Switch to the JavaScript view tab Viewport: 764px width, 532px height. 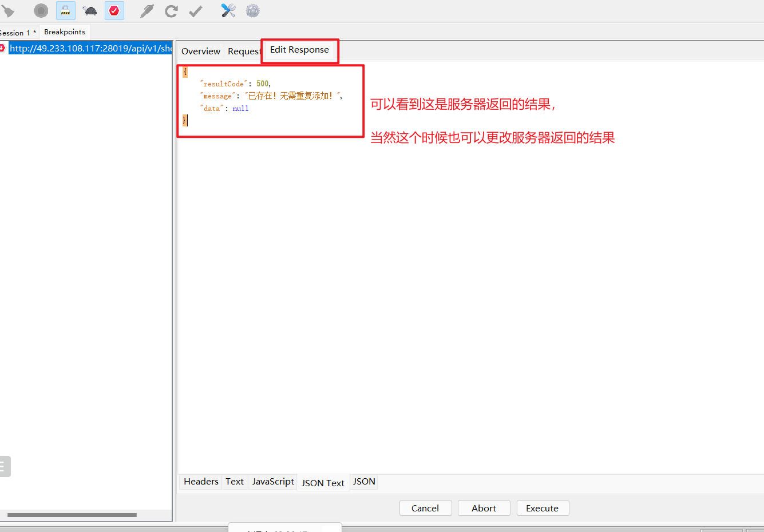(x=273, y=482)
